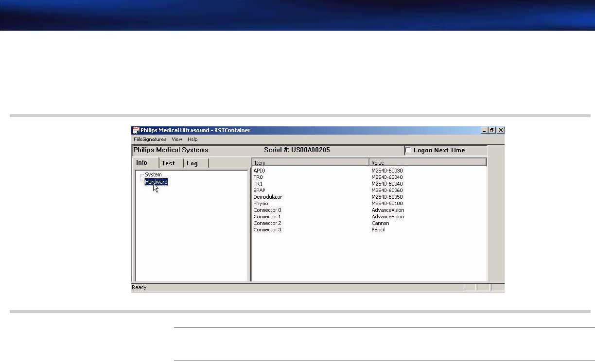Switch to the Info tab
Screen dimensions: 595x364
[x=145, y=163]
